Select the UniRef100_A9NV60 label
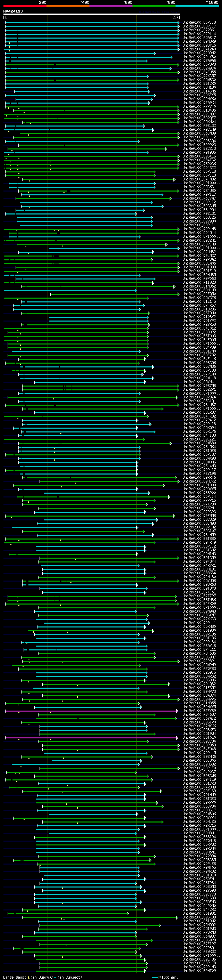This screenshot has width=222, height=980. (199, 99)
